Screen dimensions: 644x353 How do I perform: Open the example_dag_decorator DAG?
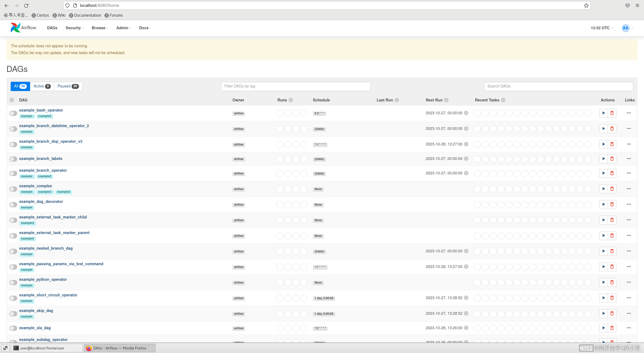pos(41,202)
